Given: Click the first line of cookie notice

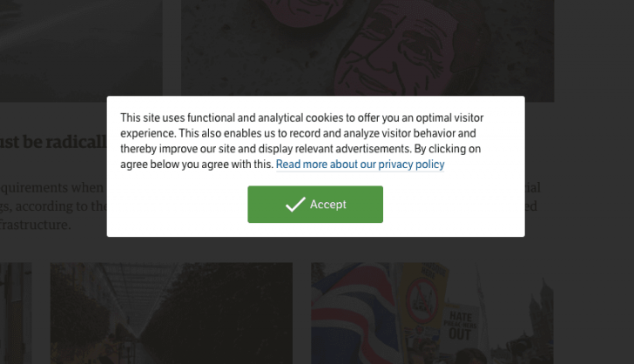Looking at the screenshot, I should [301, 118].
